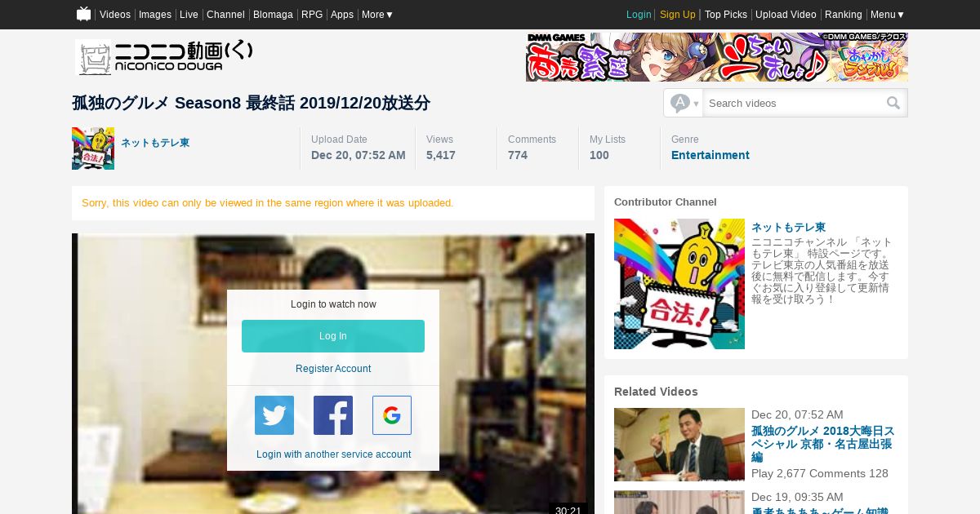The image size is (980, 514).
Task: Click the My Lists count 100
Action: coord(599,155)
